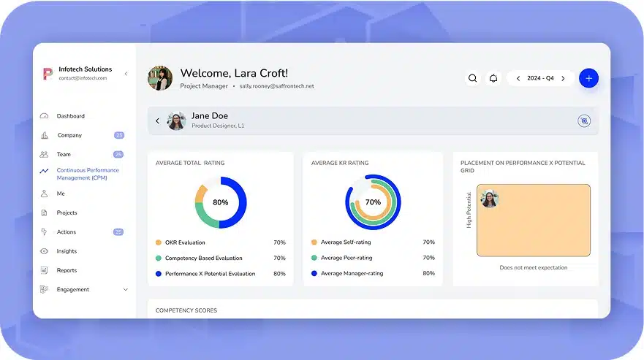This screenshot has width=644, height=360.
Task: Click Jane's avatar on the potential grid
Action: 490,199
